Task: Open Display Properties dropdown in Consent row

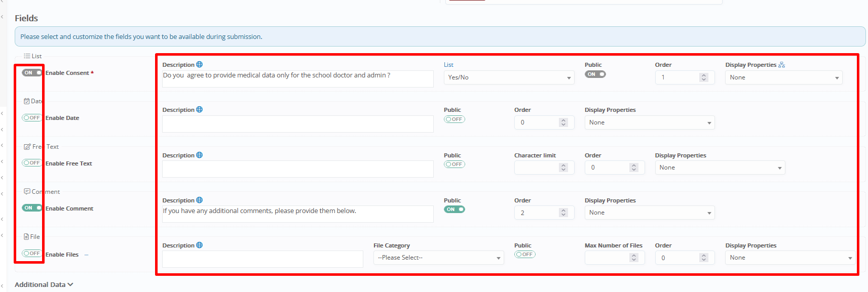Action: point(783,78)
